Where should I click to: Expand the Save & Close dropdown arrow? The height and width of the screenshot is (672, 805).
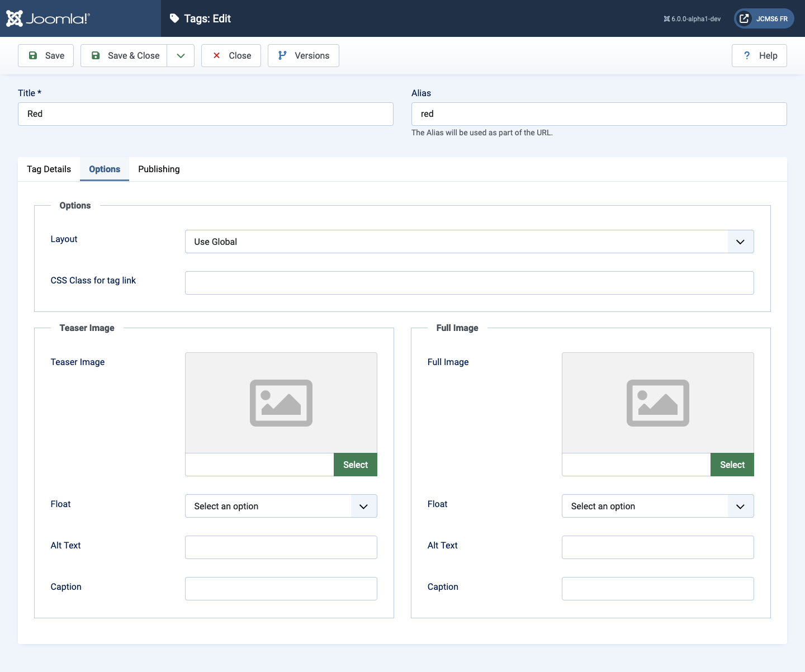click(x=181, y=55)
